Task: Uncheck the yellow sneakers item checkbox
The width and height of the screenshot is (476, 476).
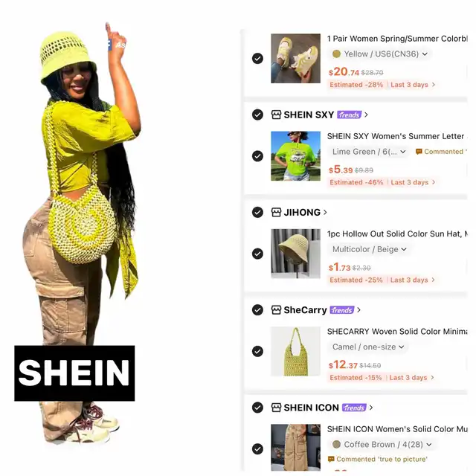Action: [x=257, y=58]
